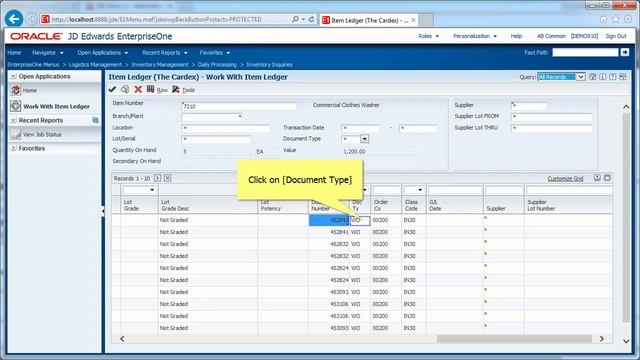Click the Home icon in Open Applications
Image resolution: width=640 pixels, height=360 pixels.
(16, 90)
